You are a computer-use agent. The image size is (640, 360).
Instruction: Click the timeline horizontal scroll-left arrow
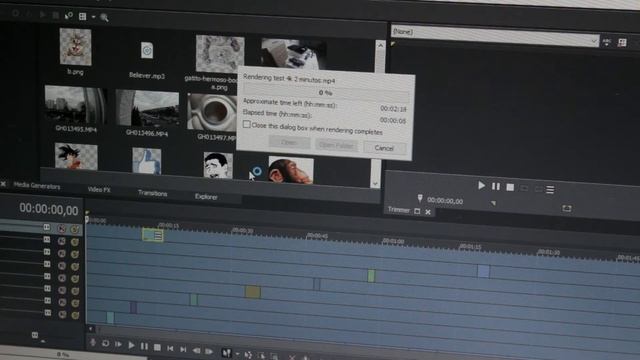[x=91, y=329]
